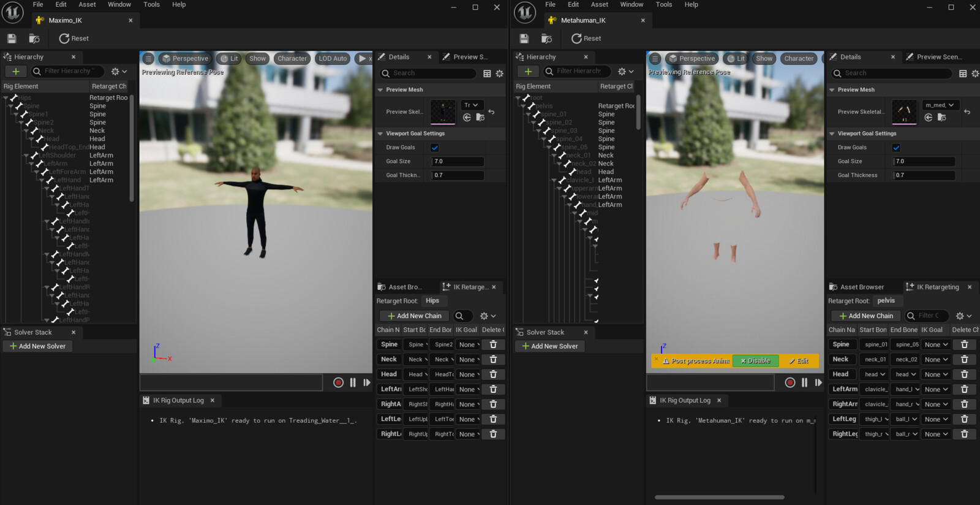Image resolution: width=980 pixels, height=505 pixels.
Task: Open chain list settings gear in Metahuman_IK
Action: click(x=963, y=316)
